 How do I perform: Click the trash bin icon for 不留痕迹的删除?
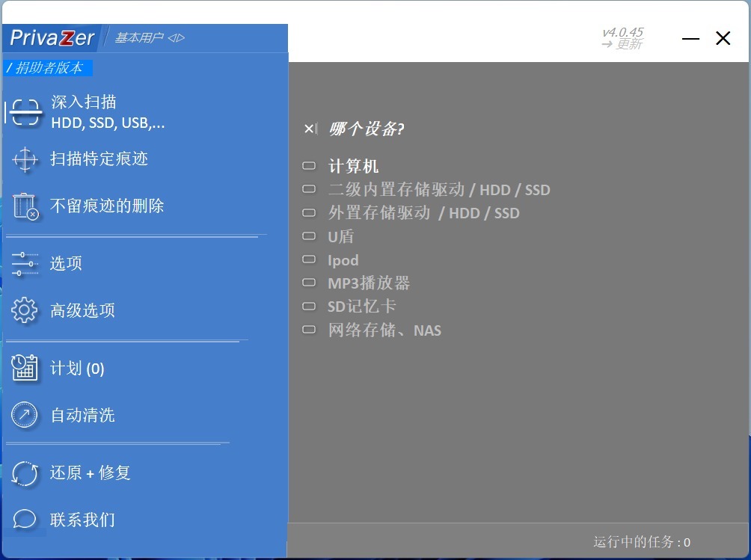(x=25, y=206)
